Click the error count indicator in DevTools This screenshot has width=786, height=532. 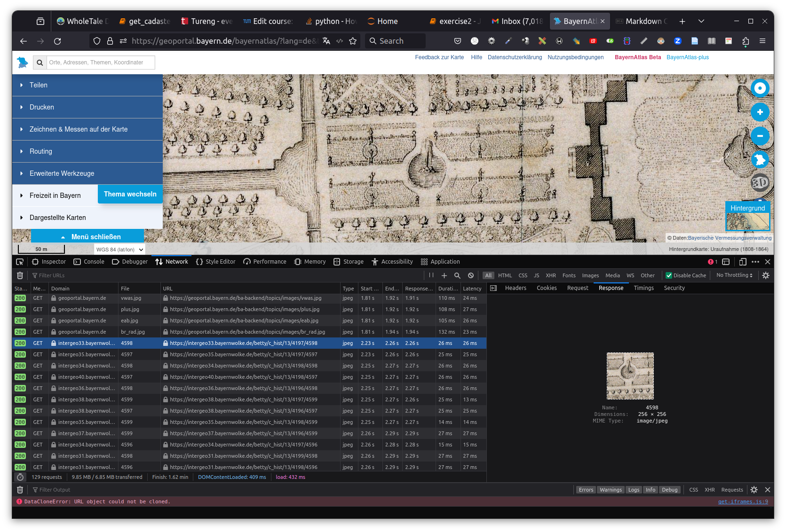pos(713,262)
